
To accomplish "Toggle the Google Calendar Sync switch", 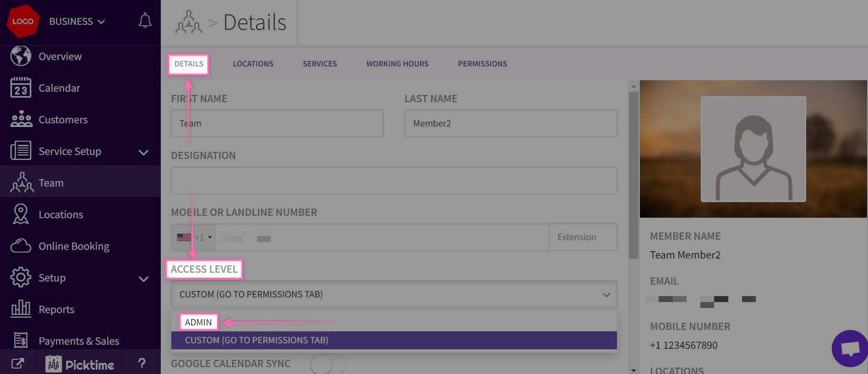I will point(328,364).
